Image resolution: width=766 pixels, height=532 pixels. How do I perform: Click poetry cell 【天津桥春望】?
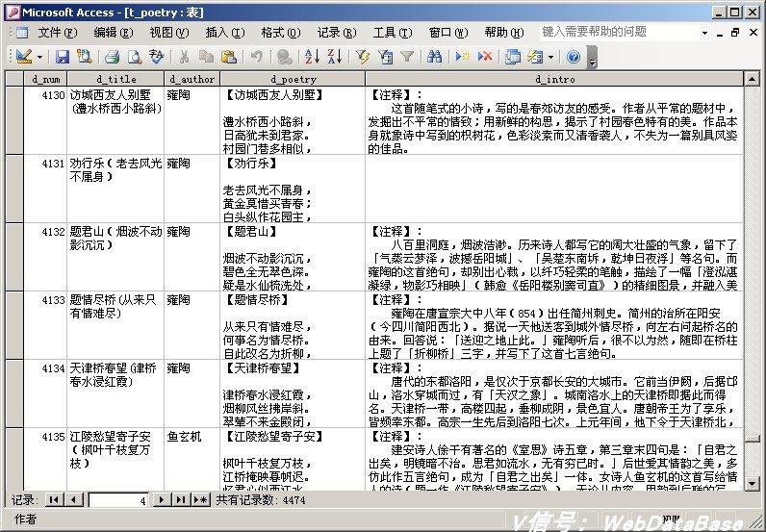click(293, 393)
